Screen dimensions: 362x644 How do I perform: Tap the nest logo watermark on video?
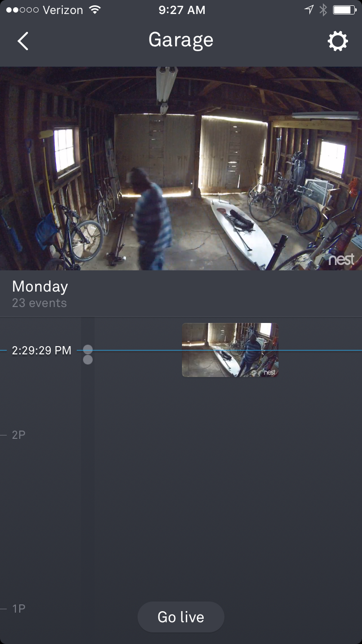point(341,260)
